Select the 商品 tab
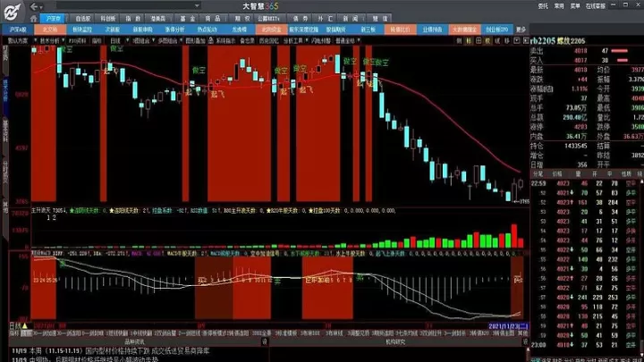Viewport: 644px width, 362px height. click(x=213, y=19)
